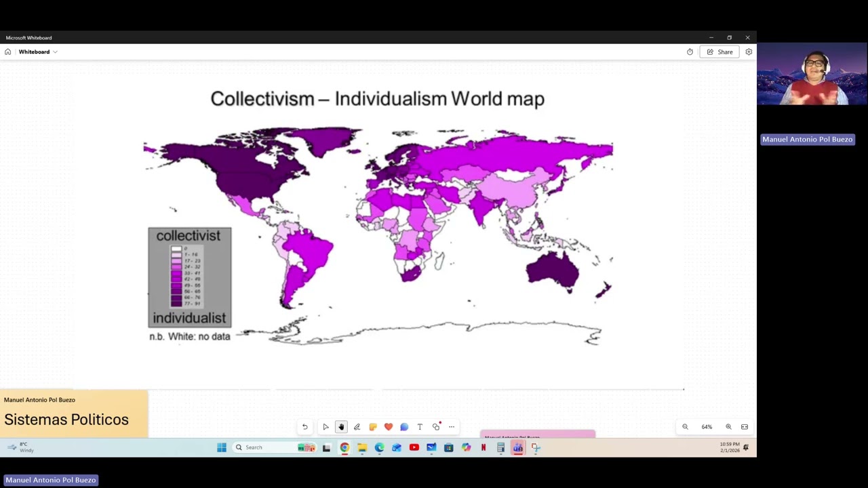Zoom out the whiteboard canvas
This screenshot has height=488, width=868.
[x=685, y=427]
